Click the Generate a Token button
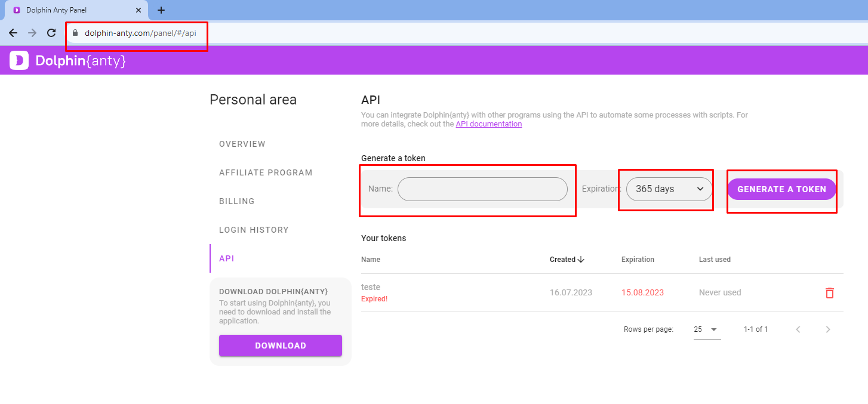 tap(781, 189)
